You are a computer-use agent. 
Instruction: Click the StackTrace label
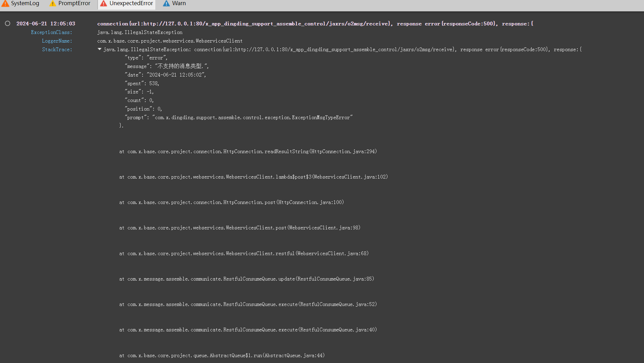click(57, 49)
